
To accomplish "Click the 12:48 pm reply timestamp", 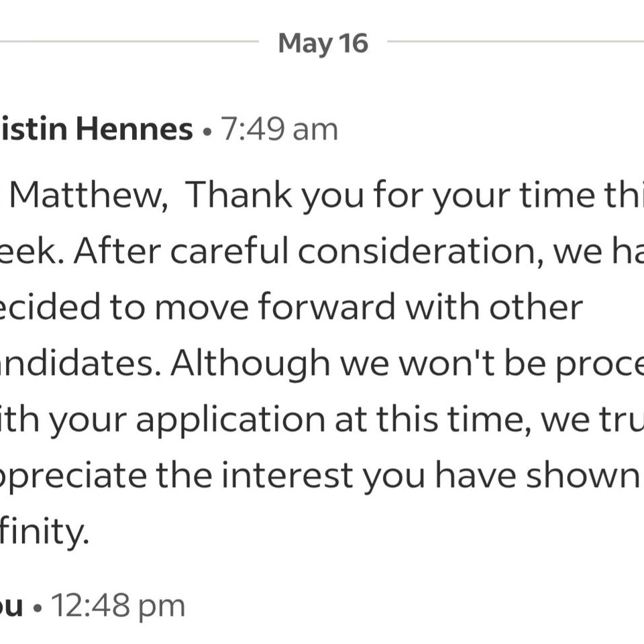I will [118, 606].
